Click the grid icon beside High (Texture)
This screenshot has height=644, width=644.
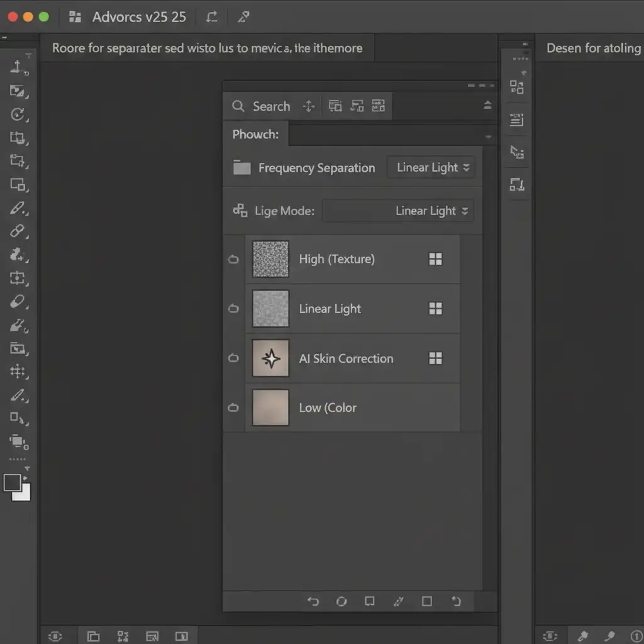(435, 259)
